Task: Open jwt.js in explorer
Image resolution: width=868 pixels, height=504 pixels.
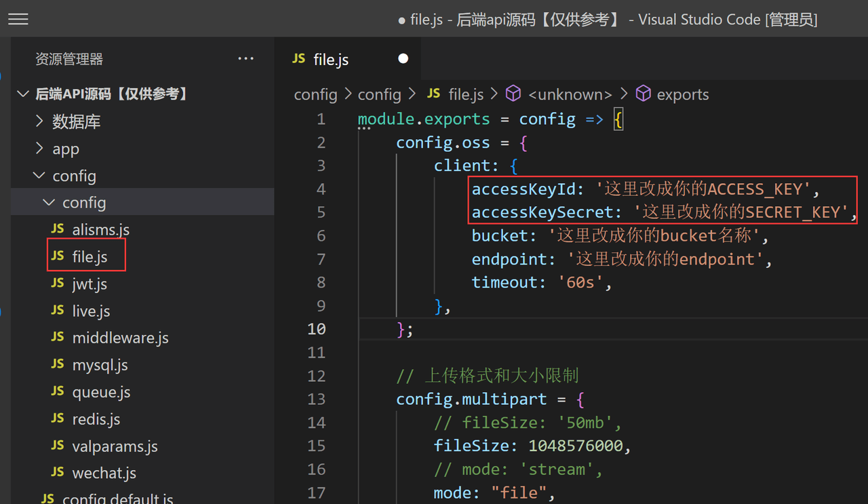Action: 142,284
